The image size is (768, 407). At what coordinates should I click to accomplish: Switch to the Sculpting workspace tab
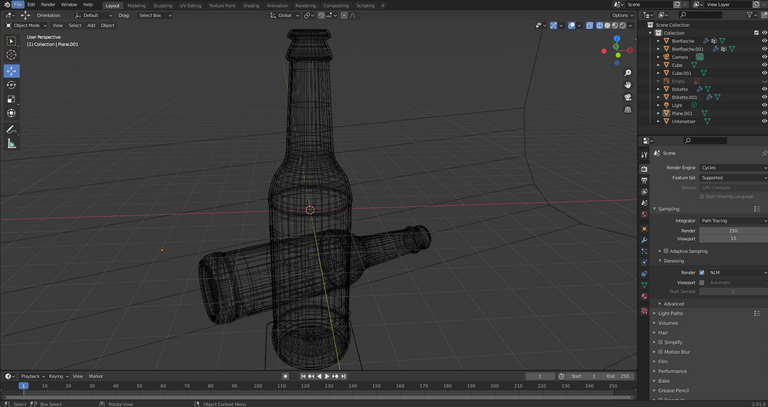[x=163, y=5]
